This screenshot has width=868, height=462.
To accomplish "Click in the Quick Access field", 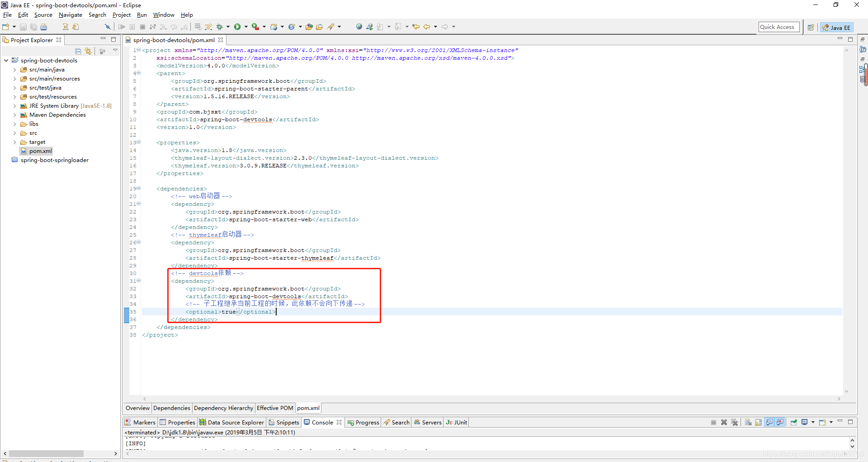I will [779, 27].
